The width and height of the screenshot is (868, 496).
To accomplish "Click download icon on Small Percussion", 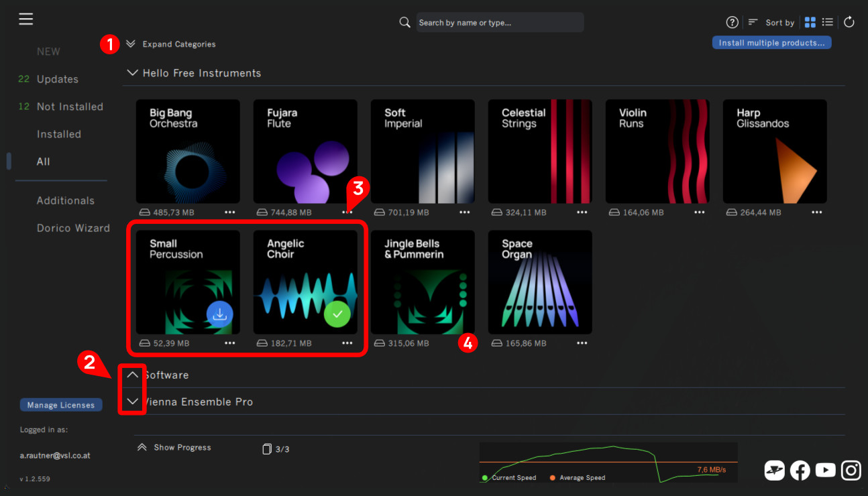I will (219, 314).
